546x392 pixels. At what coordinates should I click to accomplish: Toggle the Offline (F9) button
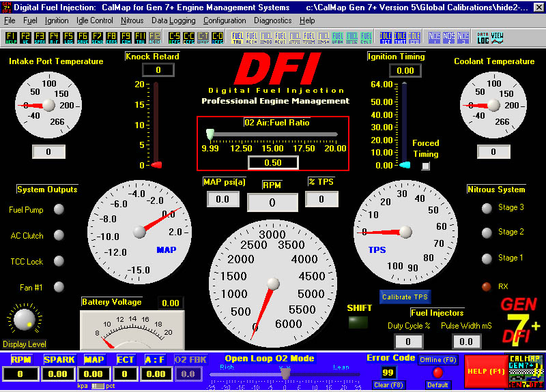[437, 360]
